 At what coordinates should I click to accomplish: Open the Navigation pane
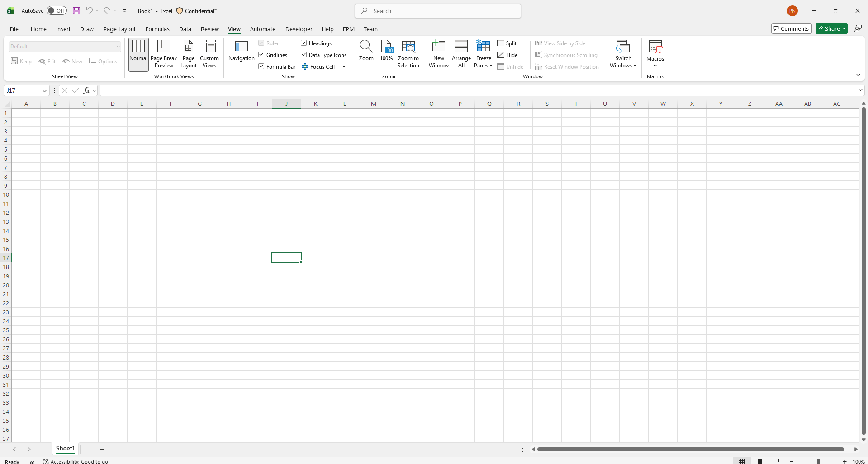[242, 51]
